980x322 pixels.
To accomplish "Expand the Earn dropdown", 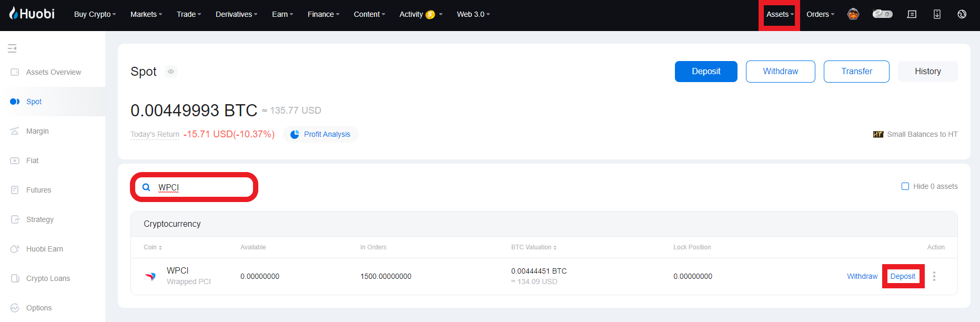I will click(282, 14).
